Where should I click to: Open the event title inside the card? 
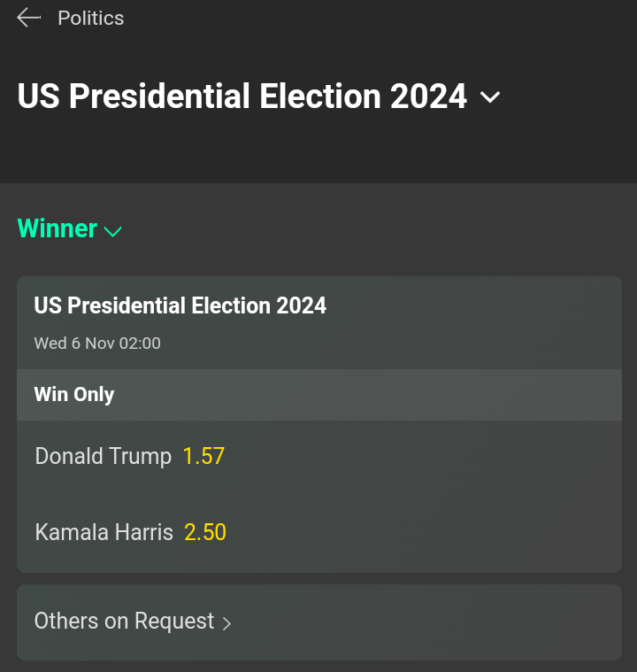pyautogui.click(x=180, y=305)
